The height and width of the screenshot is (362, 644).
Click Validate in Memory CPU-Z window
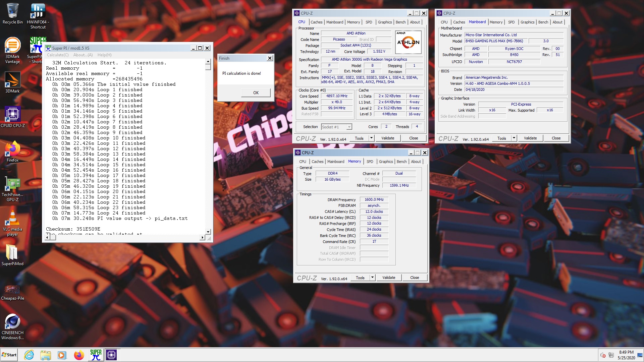click(x=389, y=278)
